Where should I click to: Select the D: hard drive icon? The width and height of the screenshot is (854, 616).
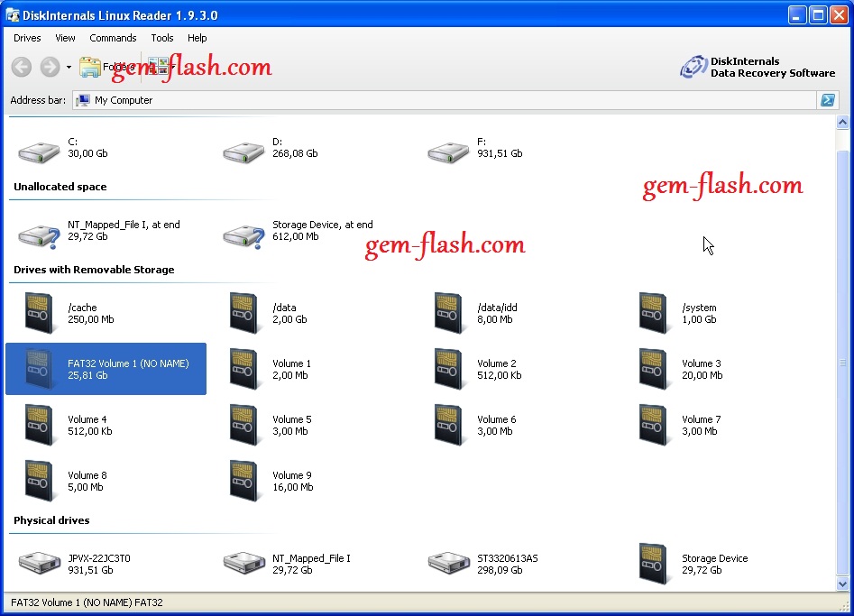coord(243,152)
